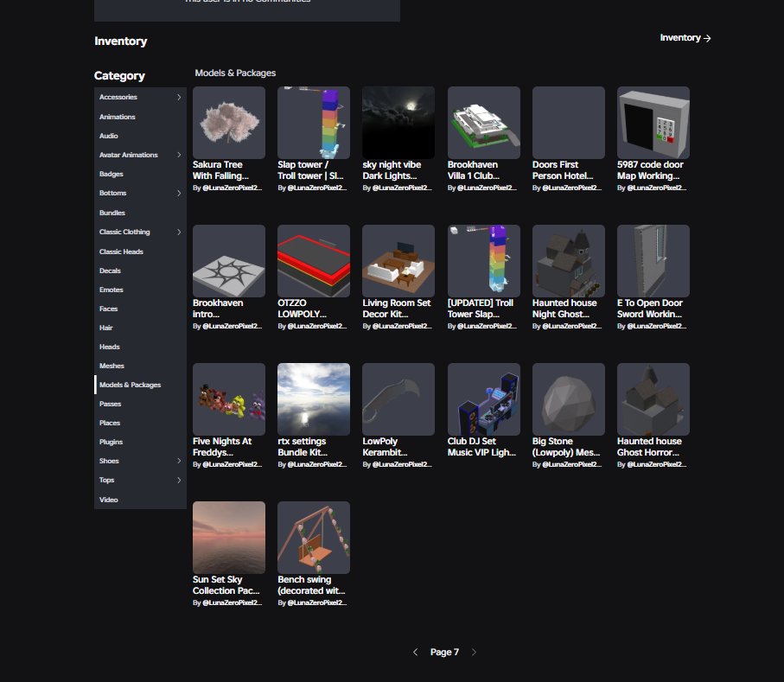This screenshot has height=682, width=784.
Task: Open the Club DJ Set thumbnail
Action: [x=484, y=399]
